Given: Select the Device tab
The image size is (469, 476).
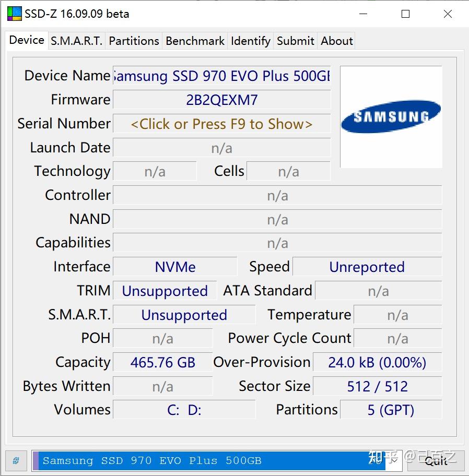Looking at the screenshot, I should coord(26,40).
